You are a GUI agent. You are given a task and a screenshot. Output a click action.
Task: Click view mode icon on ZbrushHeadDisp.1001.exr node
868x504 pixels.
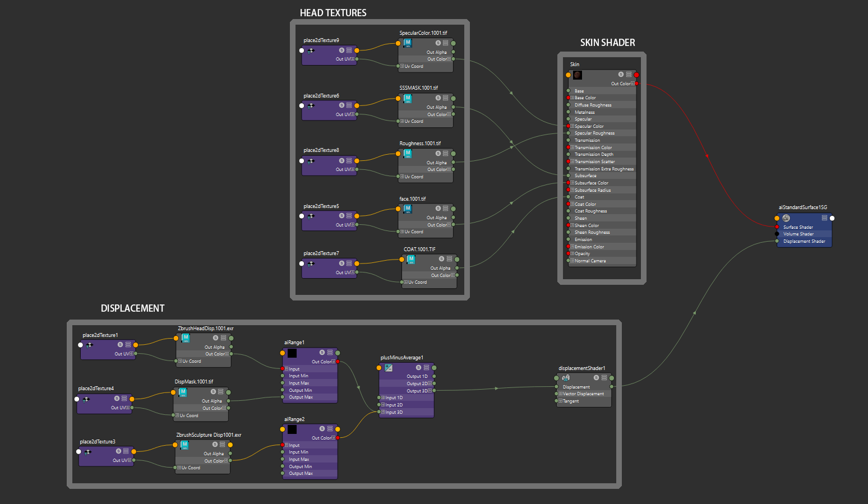point(223,338)
